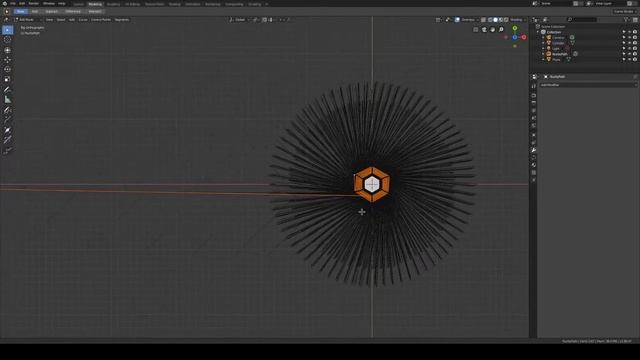Click the outliner search field
640x360 pixels.
click(582, 20)
